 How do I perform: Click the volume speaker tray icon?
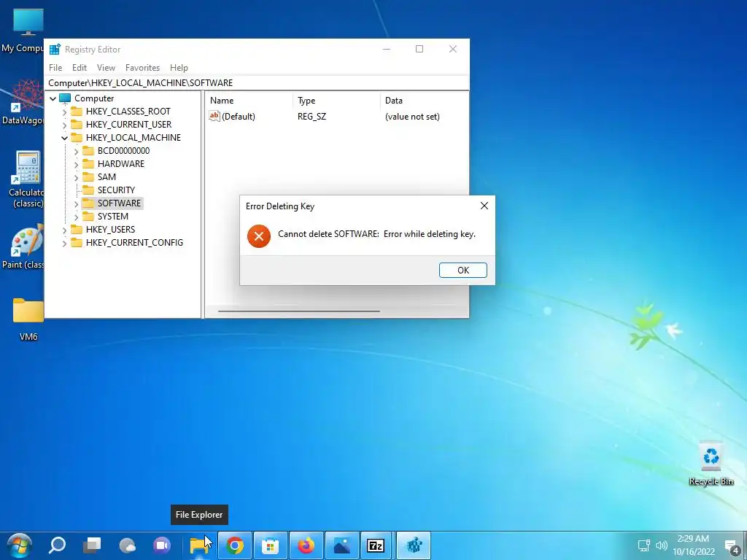click(661, 545)
